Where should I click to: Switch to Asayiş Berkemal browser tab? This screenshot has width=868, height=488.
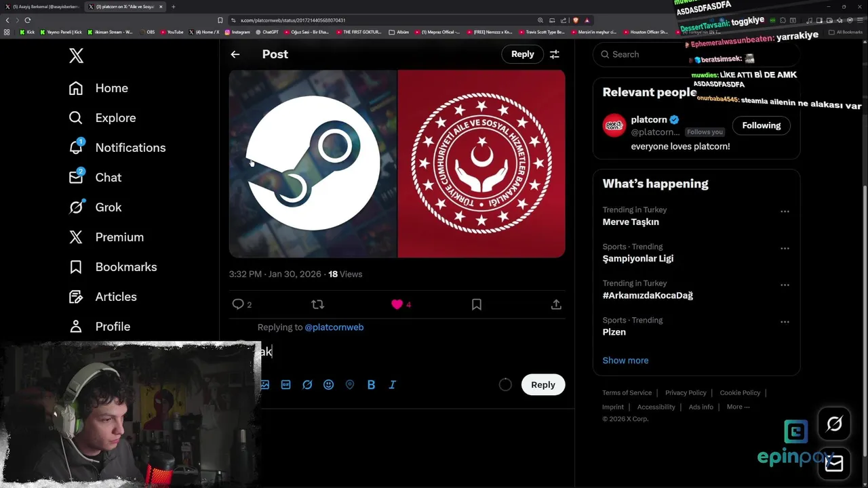[42, 7]
